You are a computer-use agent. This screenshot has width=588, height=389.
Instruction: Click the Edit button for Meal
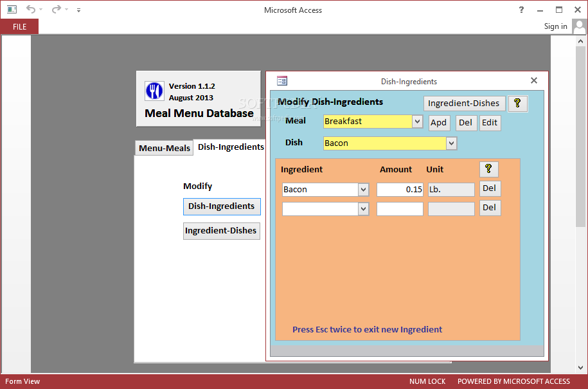click(x=490, y=123)
